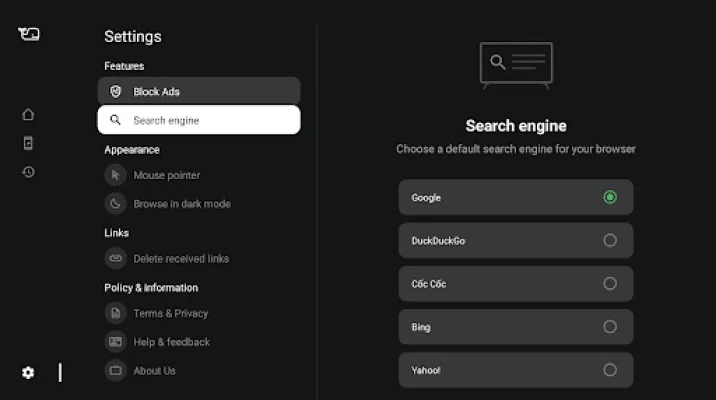Click the shield icon beside Block Ads
716x400 pixels.
pyautogui.click(x=116, y=91)
